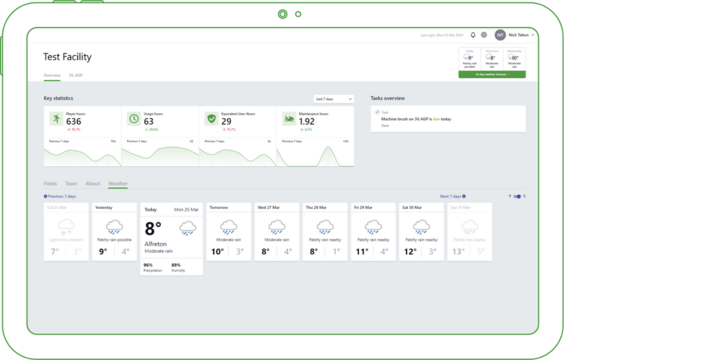
Task: Show the Next 7 days of weather
Action: click(453, 197)
